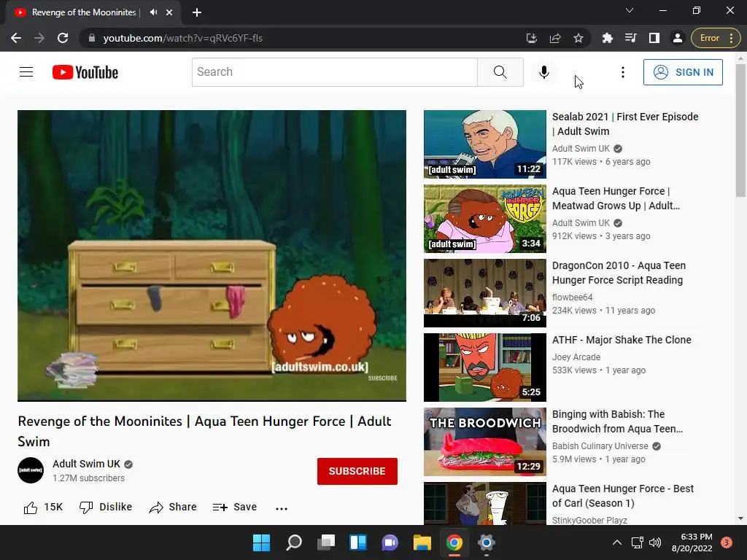Open The Broodwich Babish video thumbnail
Viewport: 747px width, 560px height.
(485, 441)
